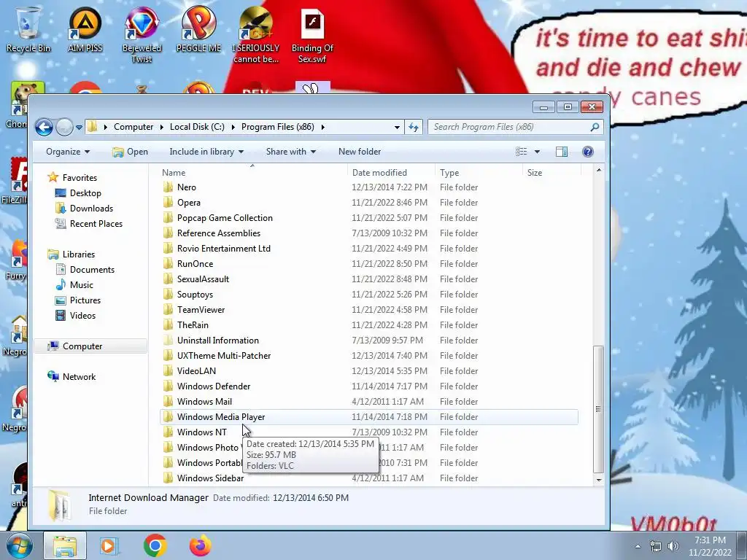Click the Change your view icon
This screenshot has height=560, width=747.
(521, 152)
